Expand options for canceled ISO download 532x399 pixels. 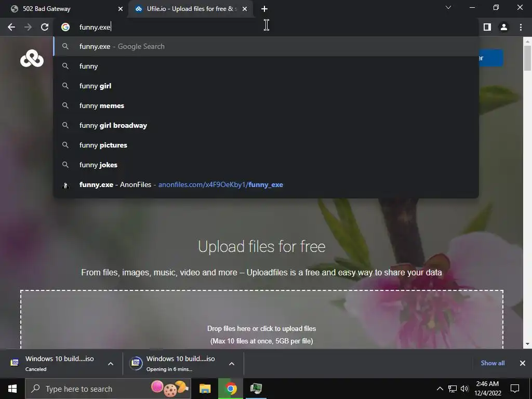[x=111, y=363]
